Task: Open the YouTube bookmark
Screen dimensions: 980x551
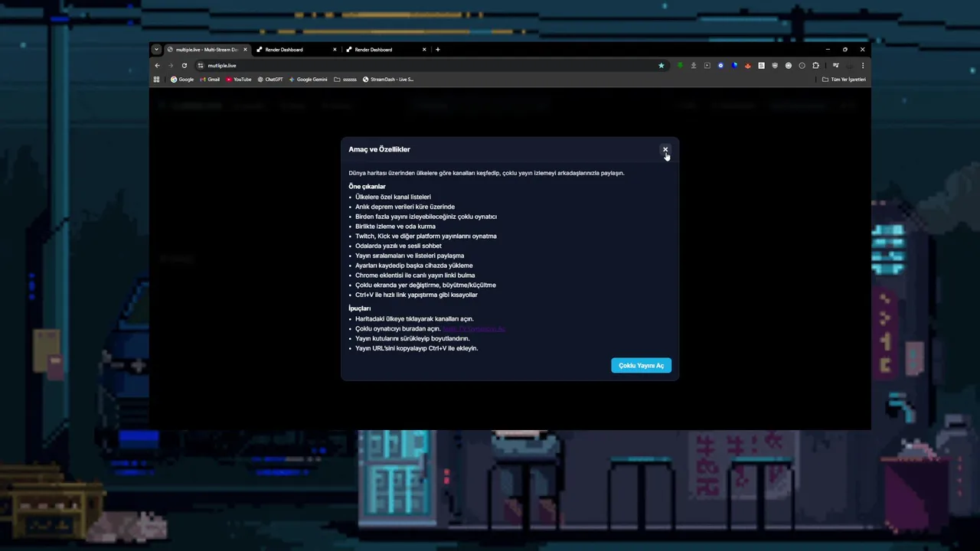Action: point(239,80)
